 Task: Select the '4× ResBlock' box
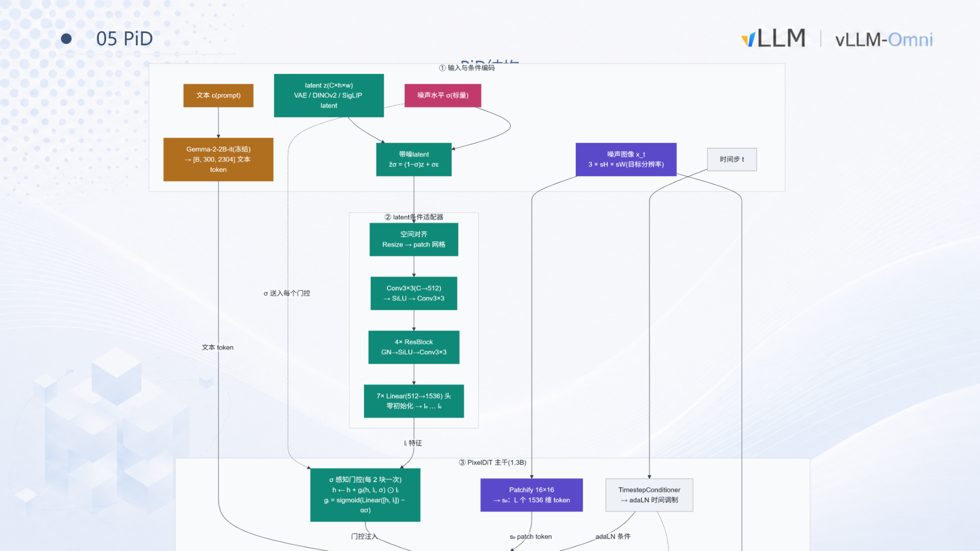tap(414, 347)
